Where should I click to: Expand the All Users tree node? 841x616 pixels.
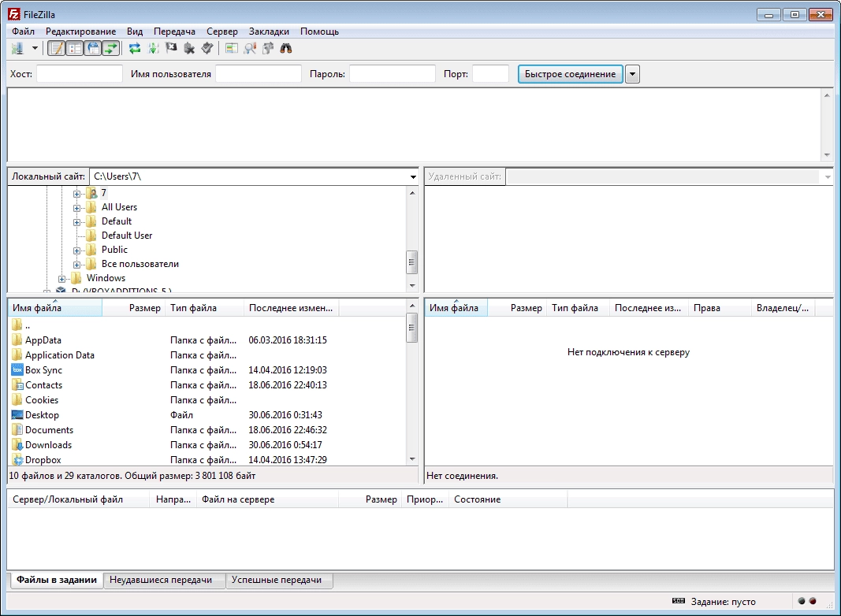click(x=76, y=208)
